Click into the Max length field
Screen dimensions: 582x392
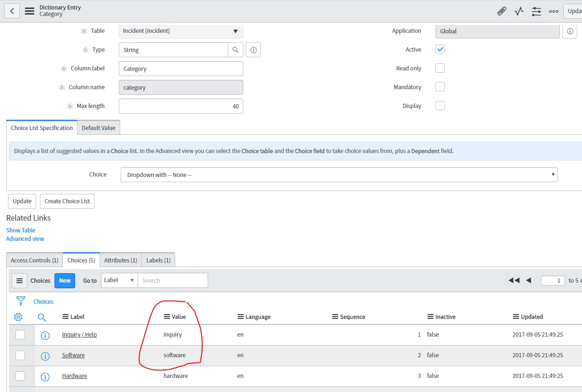click(181, 106)
